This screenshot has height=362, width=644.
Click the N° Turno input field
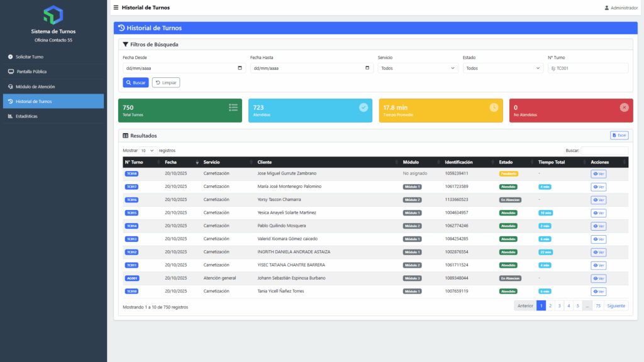pos(587,68)
